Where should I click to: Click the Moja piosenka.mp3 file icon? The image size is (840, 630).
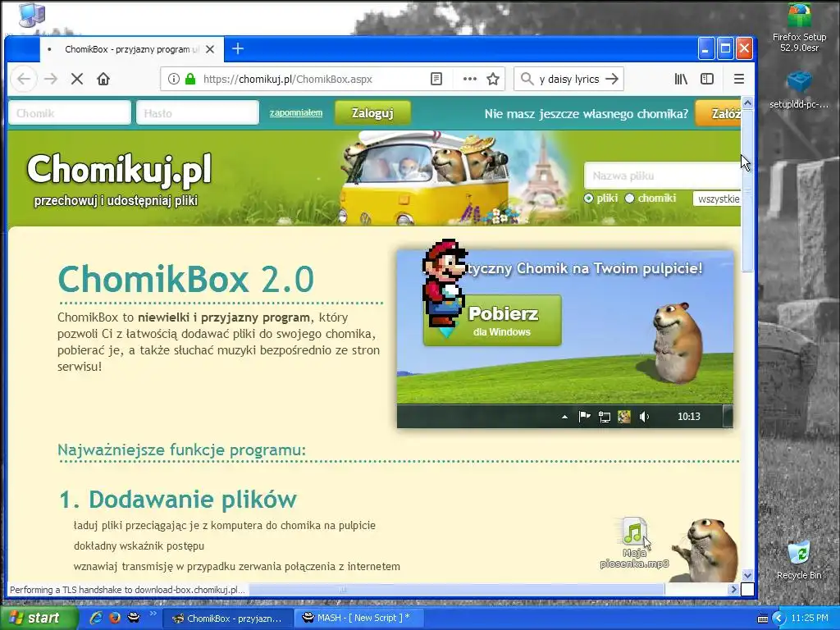pyautogui.click(x=634, y=543)
